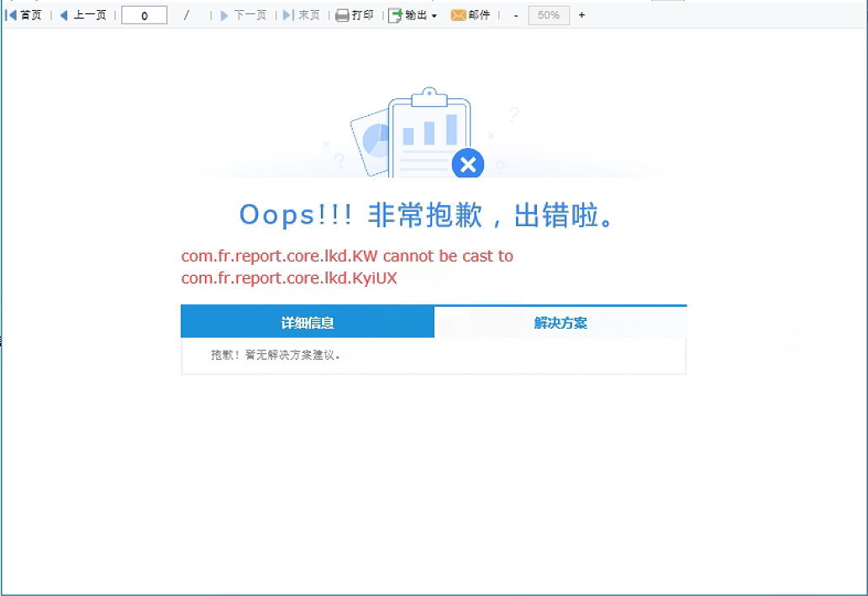This screenshot has height=596, width=868.
Task: Click the 50% zoom percentage box
Action: tap(549, 15)
